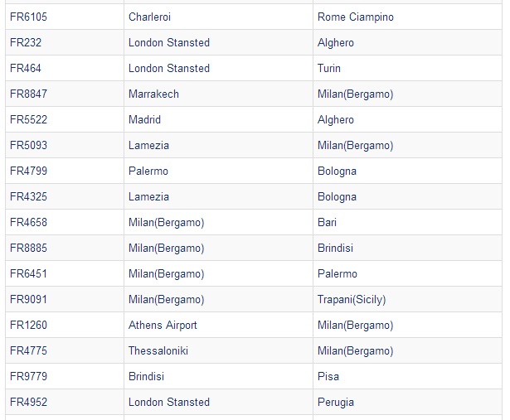510x420 pixels.
Task: Select flight number FR8847
Action: [x=28, y=94]
